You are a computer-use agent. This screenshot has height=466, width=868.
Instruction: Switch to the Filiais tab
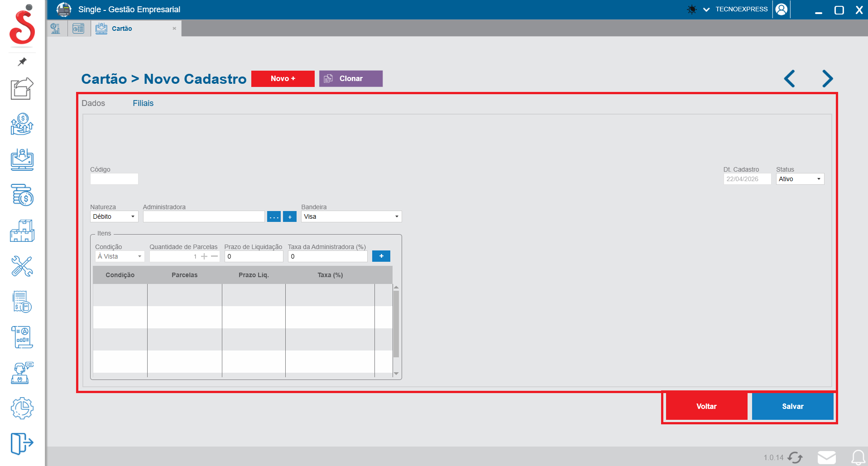pos(143,103)
